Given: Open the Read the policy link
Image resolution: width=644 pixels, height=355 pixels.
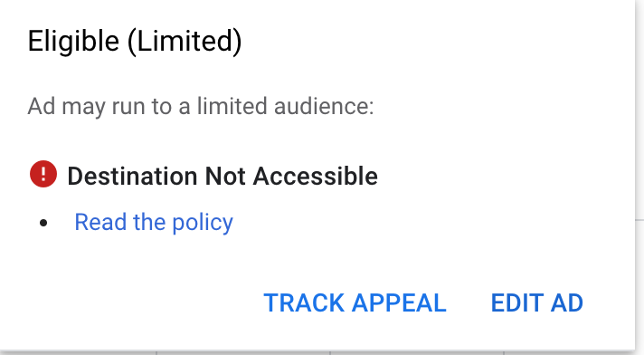Looking at the screenshot, I should [x=154, y=223].
